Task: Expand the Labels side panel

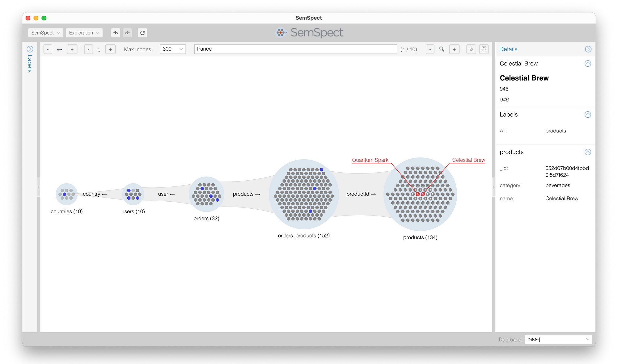Action: click(x=30, y=49)
